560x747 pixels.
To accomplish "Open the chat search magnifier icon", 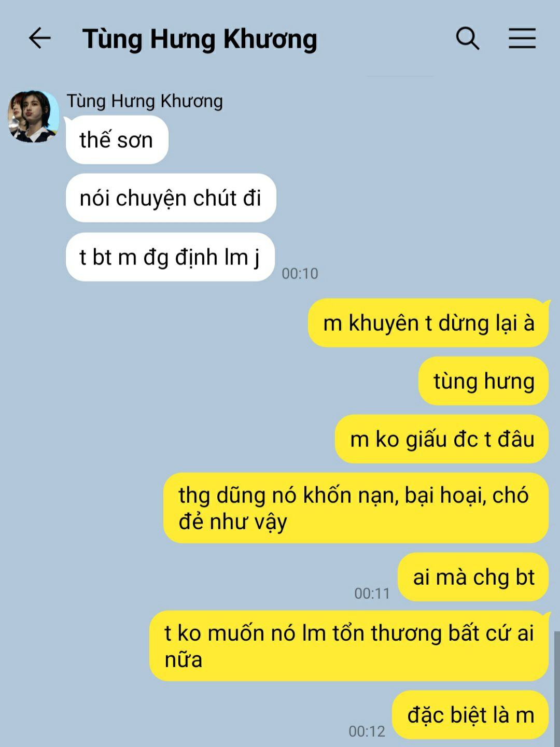I will 467,38.
